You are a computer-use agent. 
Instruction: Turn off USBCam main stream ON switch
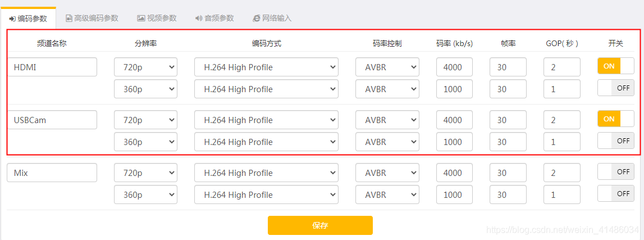[616, 119]
